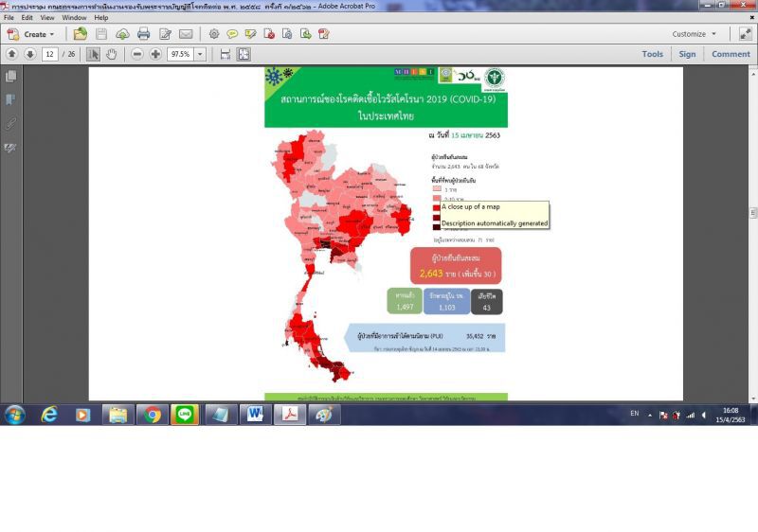Image resolution: width=758 pixels, height=532 pixels.
Task: Open the Sign pane
Action: coord(687,54)
